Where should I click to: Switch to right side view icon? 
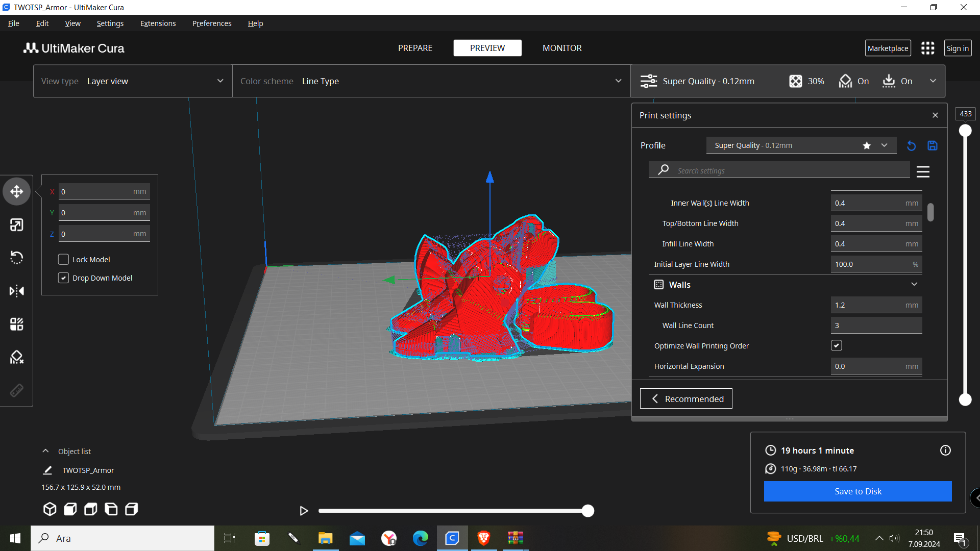[131, 509]
